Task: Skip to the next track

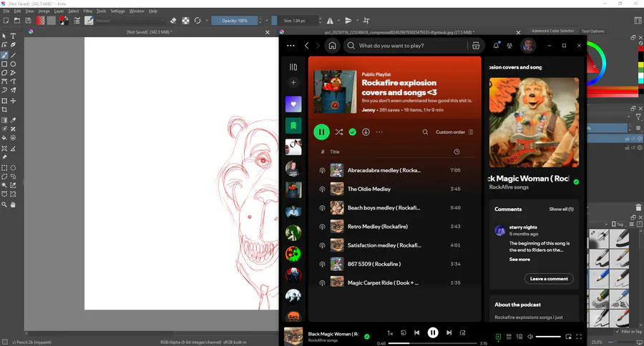Action: click(x=449, y=333)
